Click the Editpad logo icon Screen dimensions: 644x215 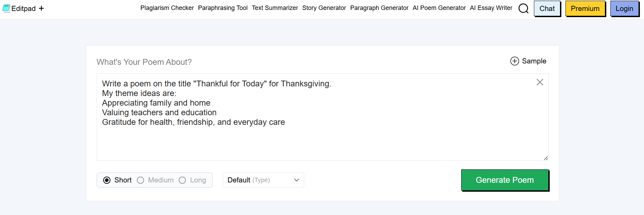click(x=6, y=8)
